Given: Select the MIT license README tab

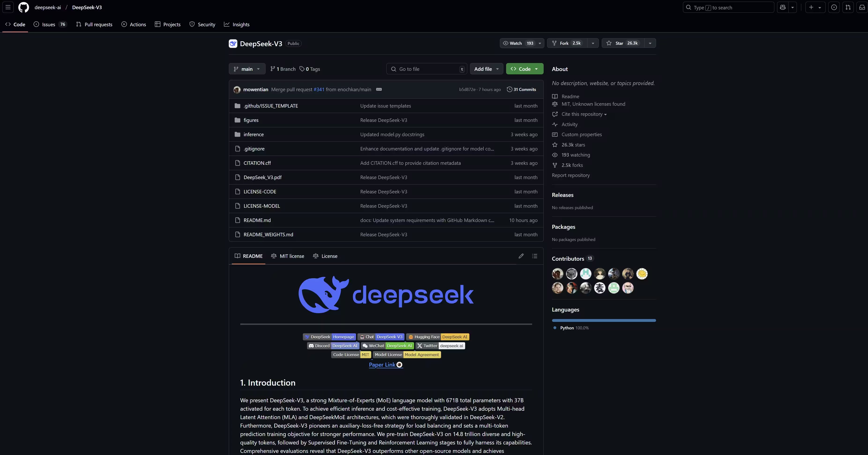Looking at the screenshot, I should [x=287, y=256].
